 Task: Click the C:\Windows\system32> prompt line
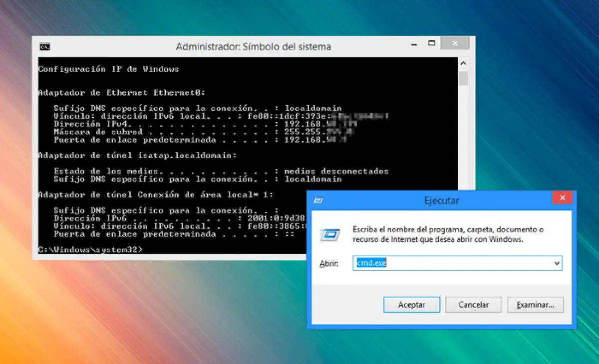pos(90,249)
